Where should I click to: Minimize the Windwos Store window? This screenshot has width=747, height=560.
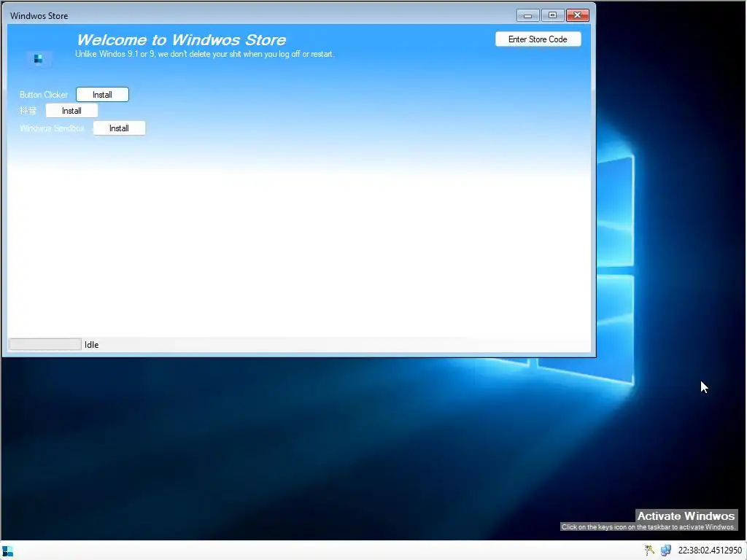point(528,16)
